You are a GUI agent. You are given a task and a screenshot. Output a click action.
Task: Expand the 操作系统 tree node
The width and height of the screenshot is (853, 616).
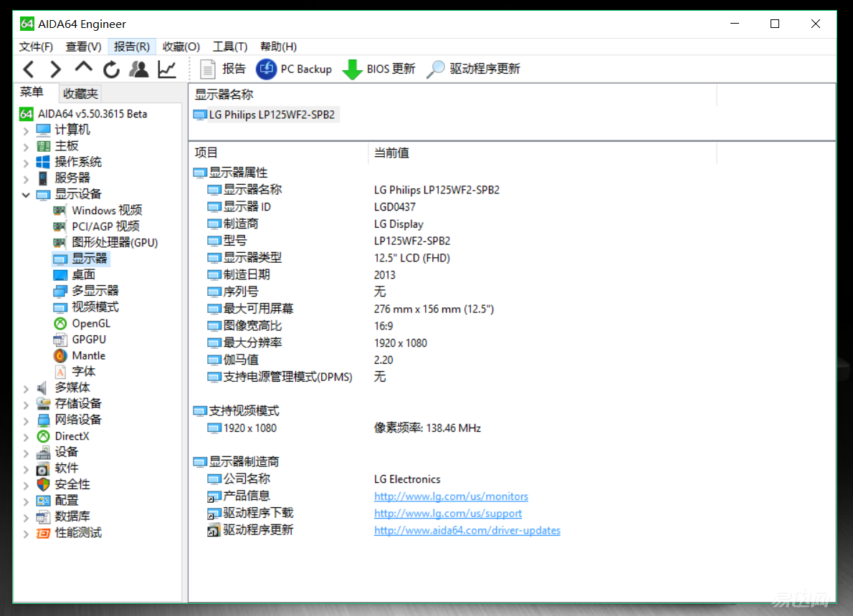[x=26, y=163]
